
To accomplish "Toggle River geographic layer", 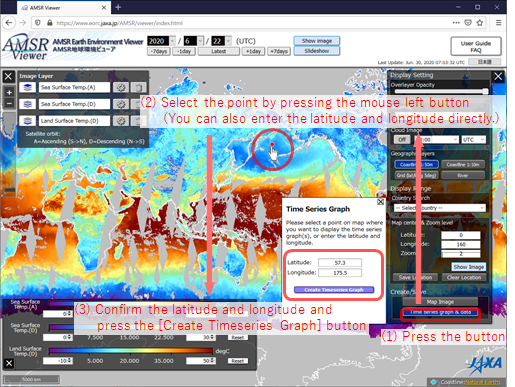I will point(463,175).
